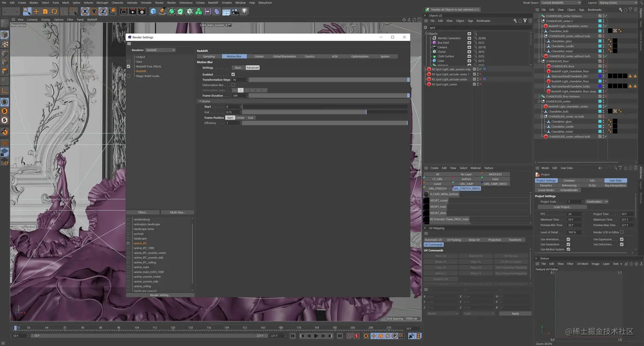Click the Extrude generator icon
The height and width of the screenshot is (346, 644).
click(181, 11)
